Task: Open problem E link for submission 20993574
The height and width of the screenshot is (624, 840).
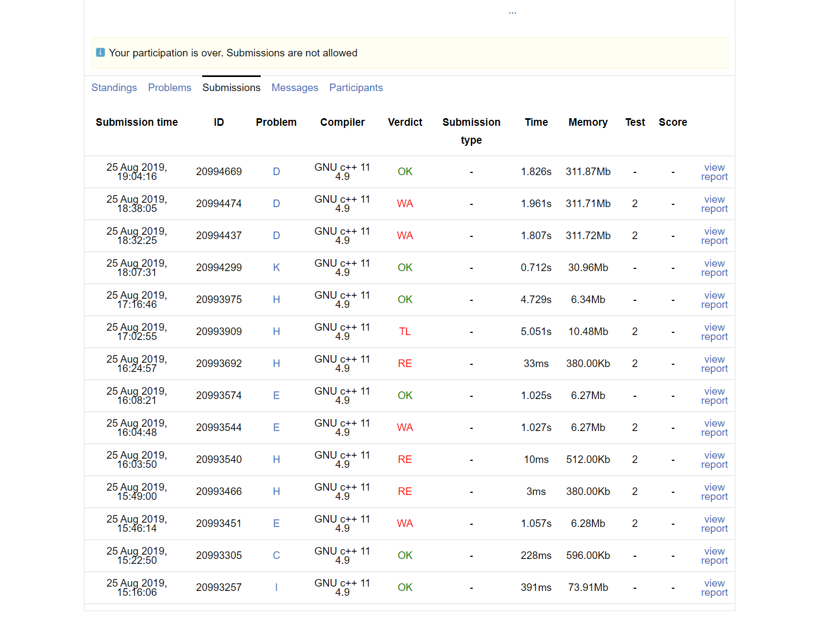Action: 276,396
